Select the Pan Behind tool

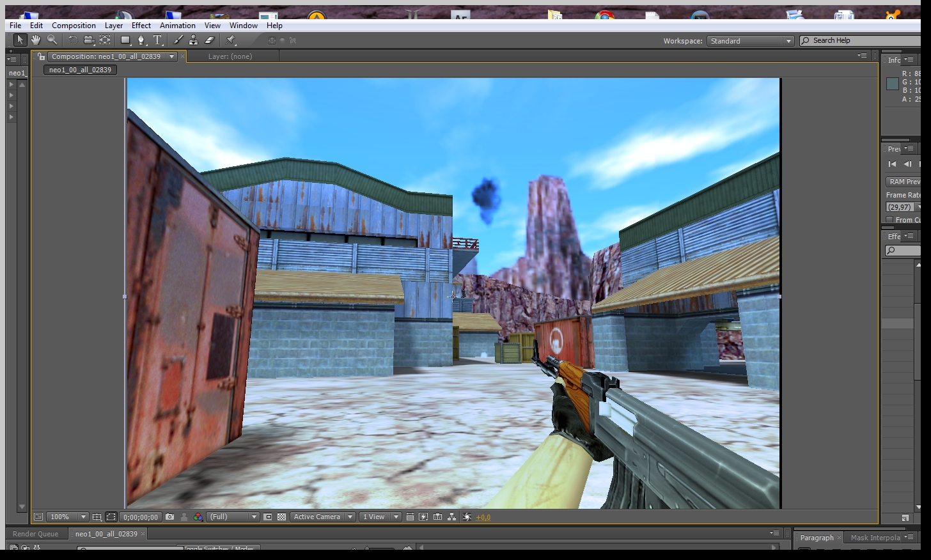click(106, 40)
